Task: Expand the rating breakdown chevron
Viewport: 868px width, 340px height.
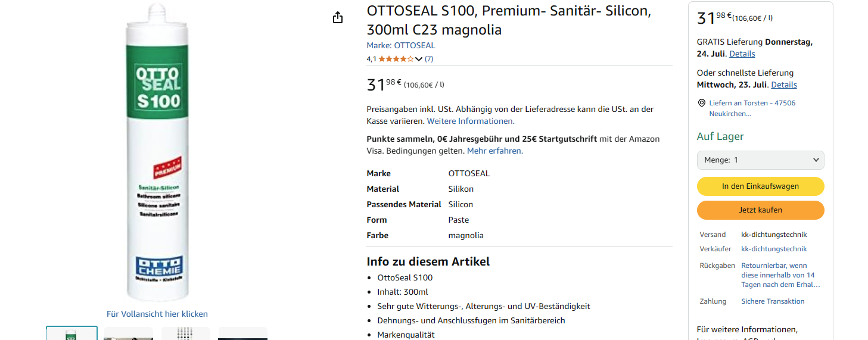Action: coord(418,59)
